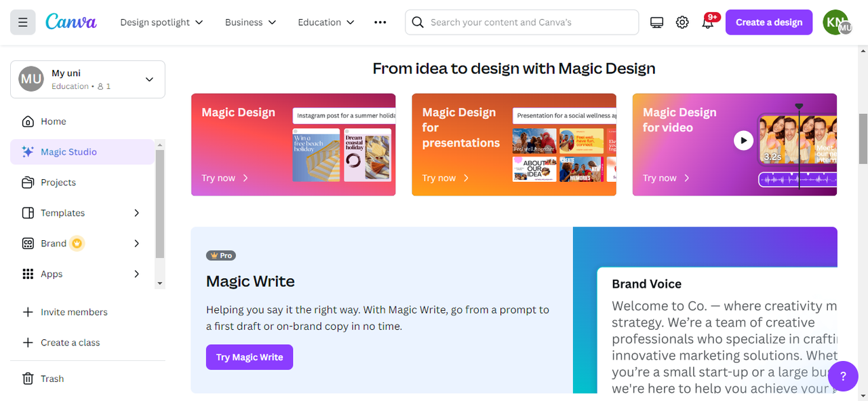Open notifications bell with 9+ badge
This screenshot has height=401, width=868.
[708, 22]
